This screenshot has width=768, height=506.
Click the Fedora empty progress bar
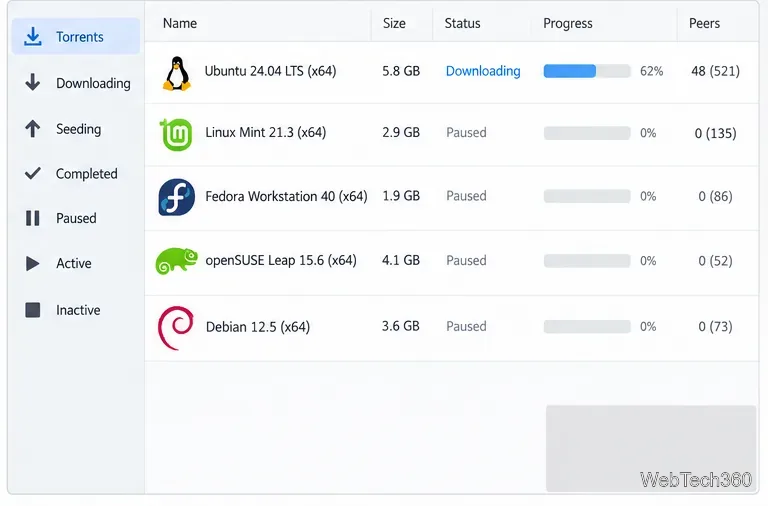(587, 196)
